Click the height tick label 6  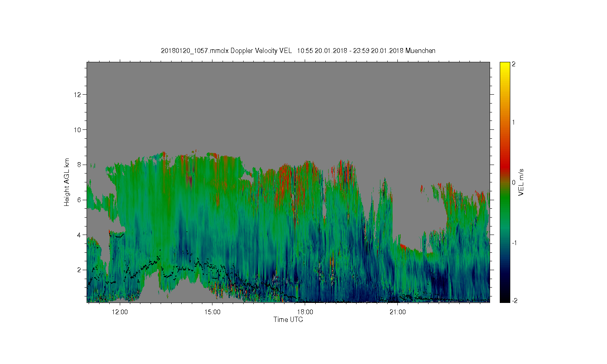point(80,200)
